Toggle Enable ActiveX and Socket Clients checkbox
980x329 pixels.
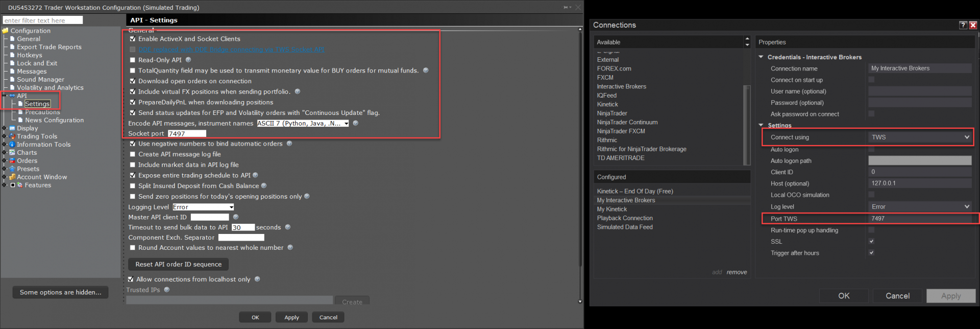(133, 39)
